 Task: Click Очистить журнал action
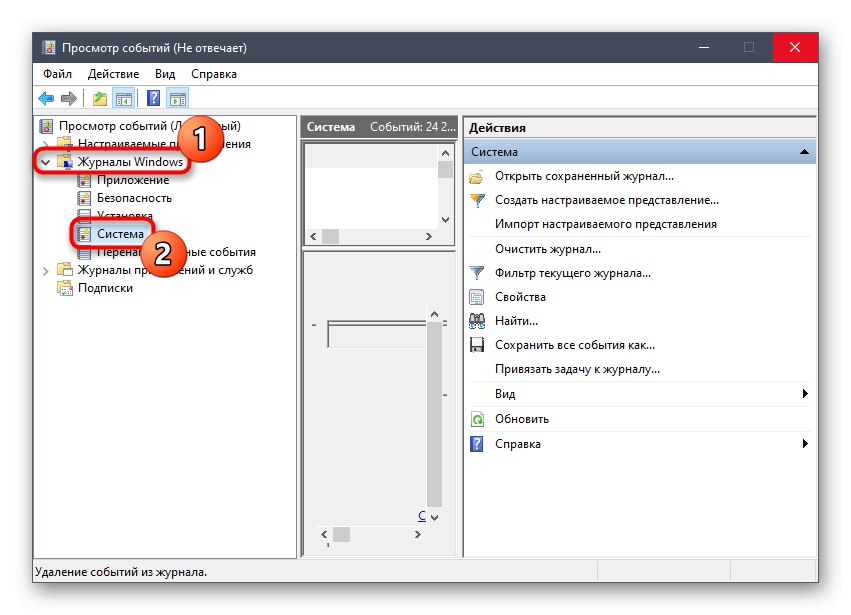pos(548,249)
